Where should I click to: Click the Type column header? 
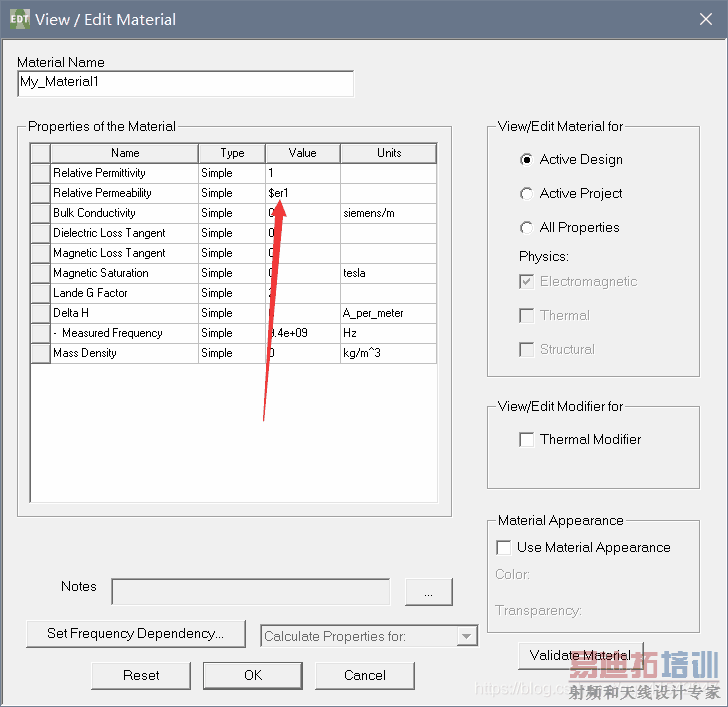232,153
